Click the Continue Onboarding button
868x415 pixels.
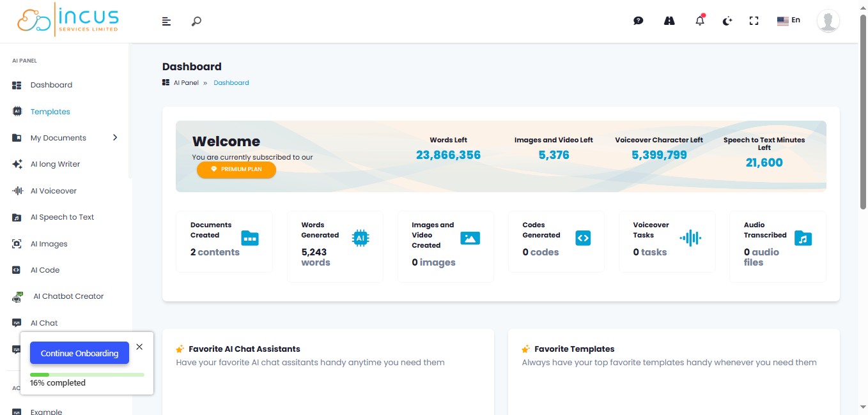click(79, 353)
